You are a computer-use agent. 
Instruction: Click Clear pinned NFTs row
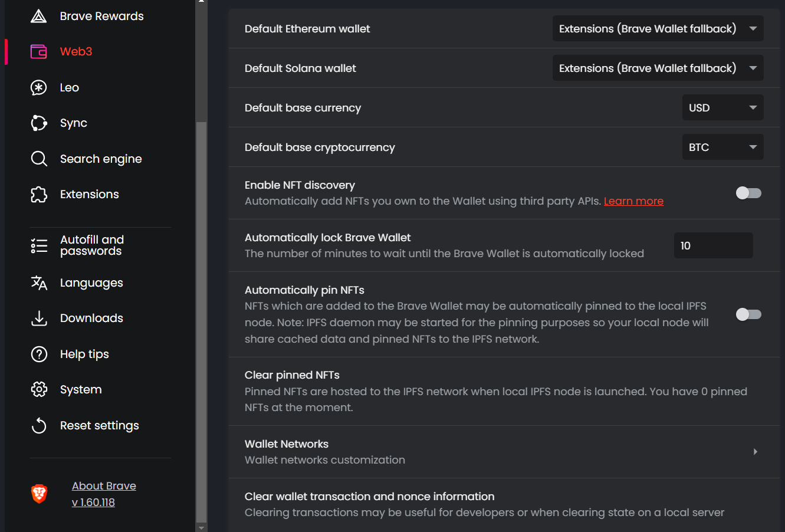pyautogui.click(x=504, y=391)
